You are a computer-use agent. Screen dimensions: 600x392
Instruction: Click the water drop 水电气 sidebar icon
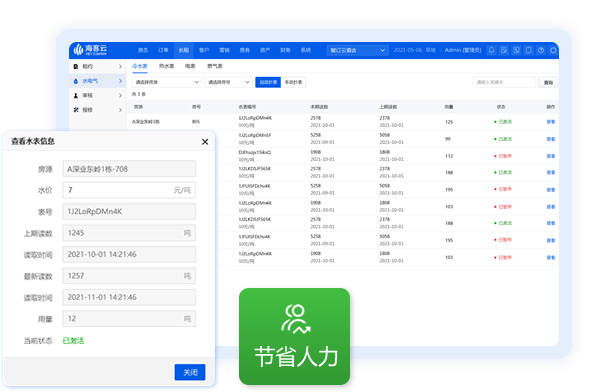tap(76, 81)
